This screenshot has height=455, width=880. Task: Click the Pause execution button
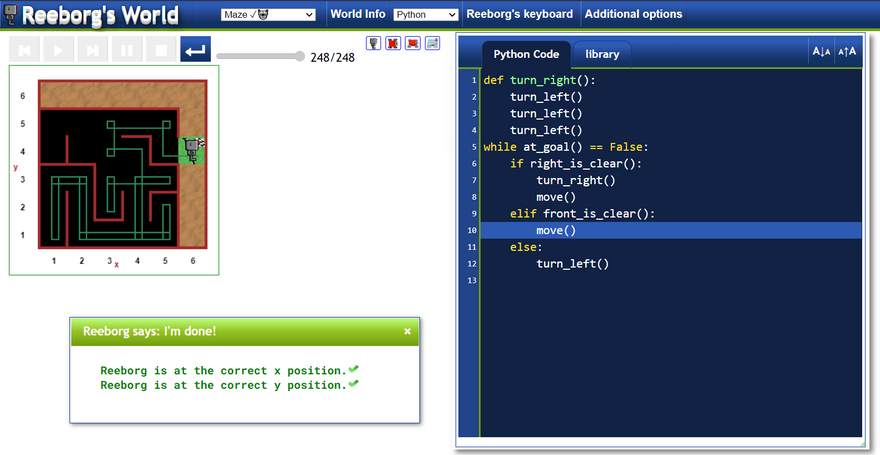coord(127,50)
